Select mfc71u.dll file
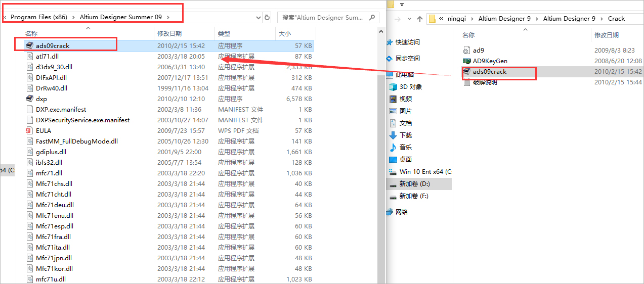Viewport: 644px width, 284px height. (x=51, y=279)
